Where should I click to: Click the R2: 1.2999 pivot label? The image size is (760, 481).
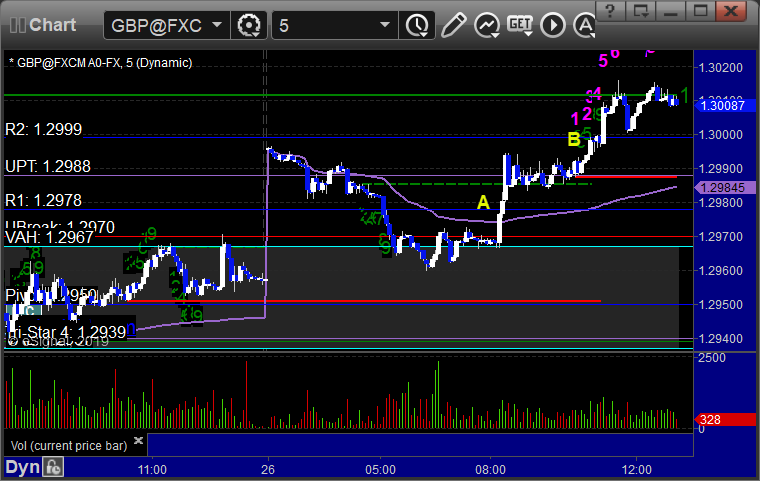coord(44,129)
